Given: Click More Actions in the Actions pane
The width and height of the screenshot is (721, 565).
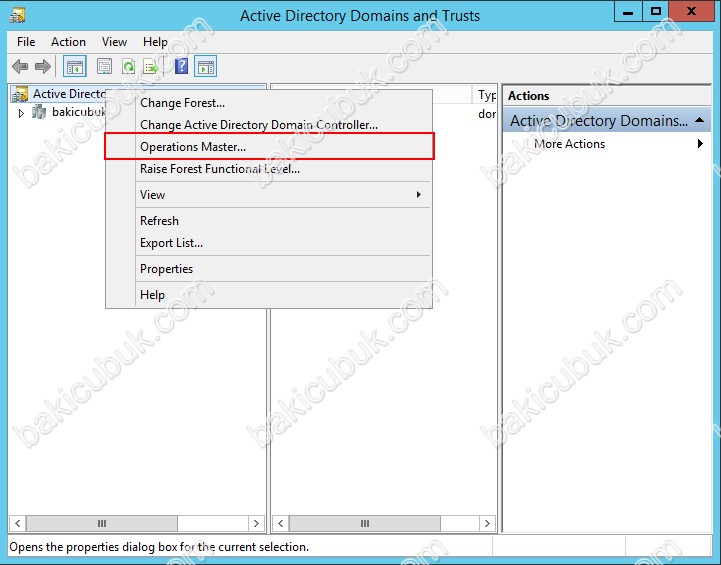Looking at the screenshot, I should 569,144.
